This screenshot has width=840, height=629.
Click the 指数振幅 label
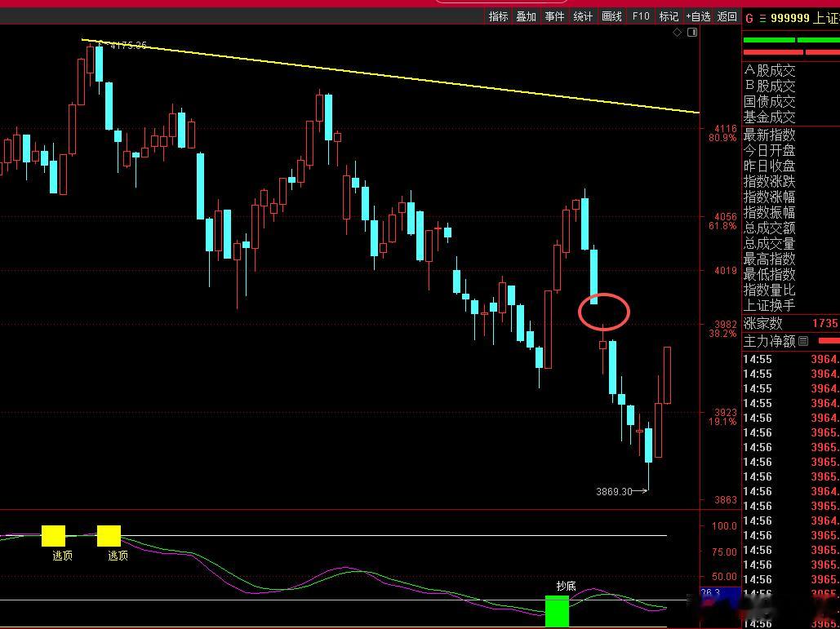[769, 212]
